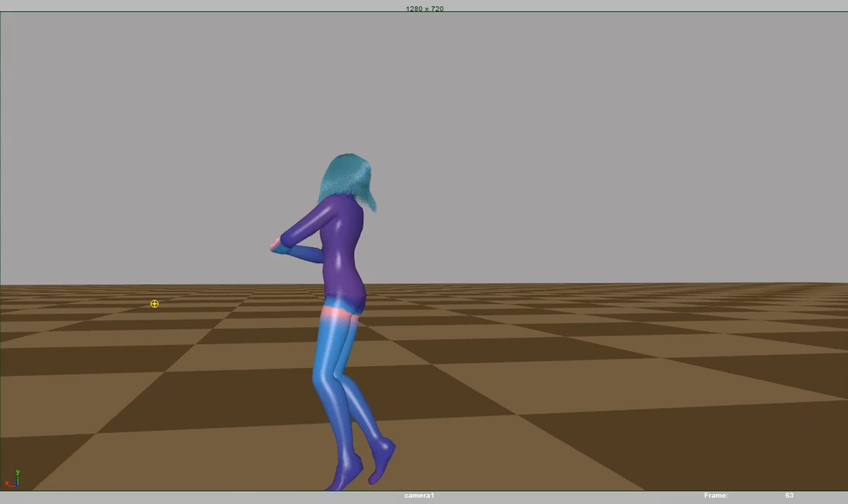The height and width of the screenshot is (504, 848).
Task: Click the 1280 x 720 resolution label
Action: pyautogui.click(x=424, y=9)
